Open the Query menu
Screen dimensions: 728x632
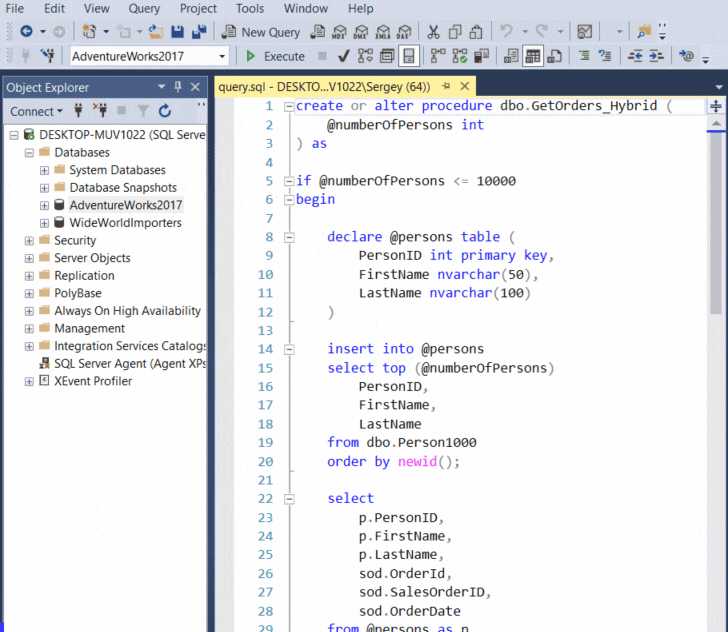point(144,8)
